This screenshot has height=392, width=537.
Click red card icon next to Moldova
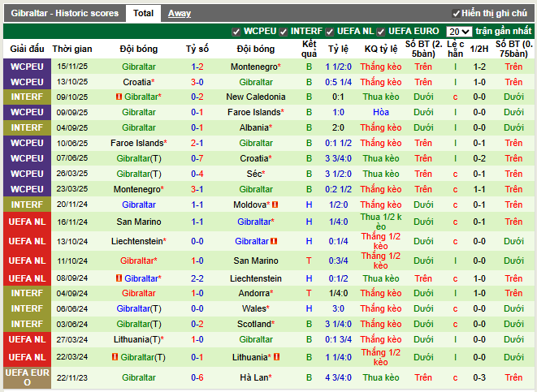click(x=275, y=205)
